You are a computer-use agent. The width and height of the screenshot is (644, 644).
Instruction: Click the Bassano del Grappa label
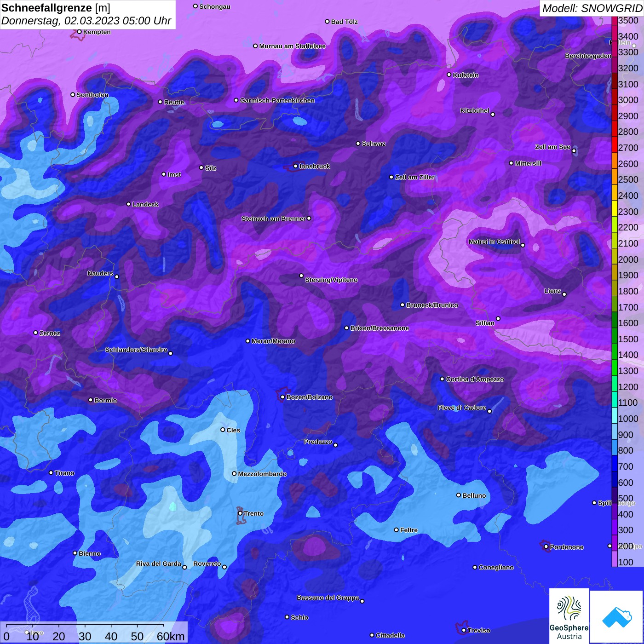pyautogui.click(x=328, y=598)
